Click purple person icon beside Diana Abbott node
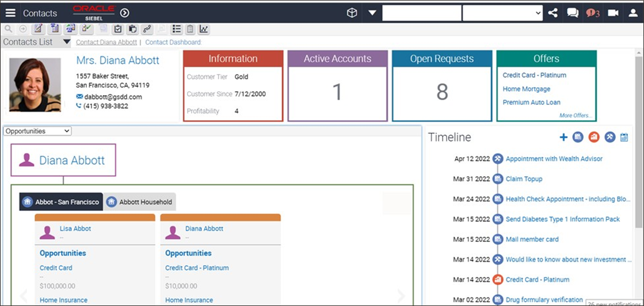The height and width of the screenshot is (306, 644). coord(26,160)
